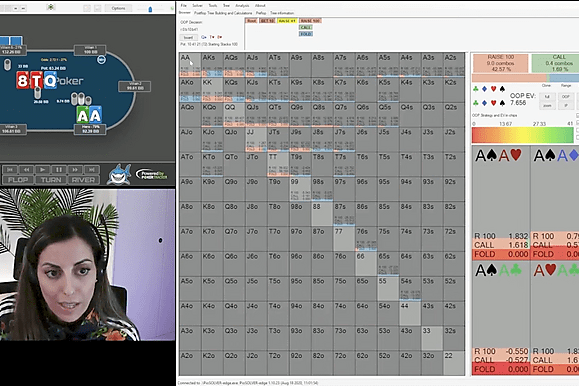Select the QQ cell in the hand matrix
This screenshot has width=579, height=386.
(234, 115)
